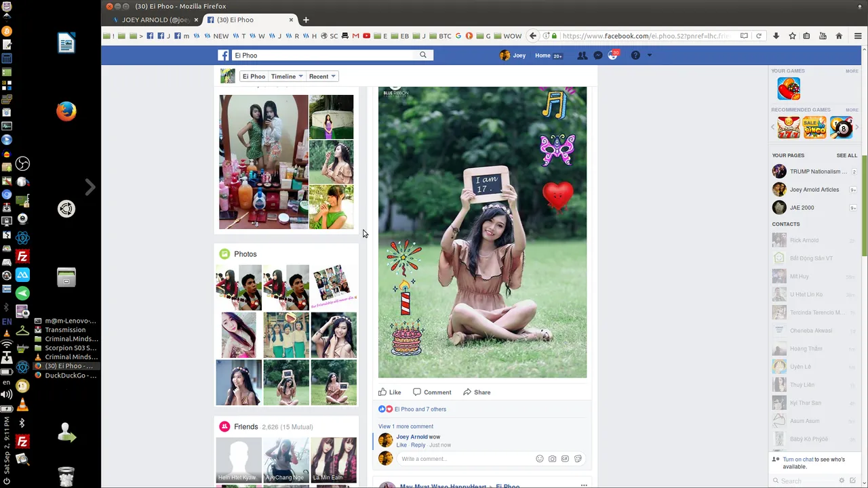The height and width of the screenshot is (488, 868).
Task: Open the notifications globe icon
Action: point(613,55)
